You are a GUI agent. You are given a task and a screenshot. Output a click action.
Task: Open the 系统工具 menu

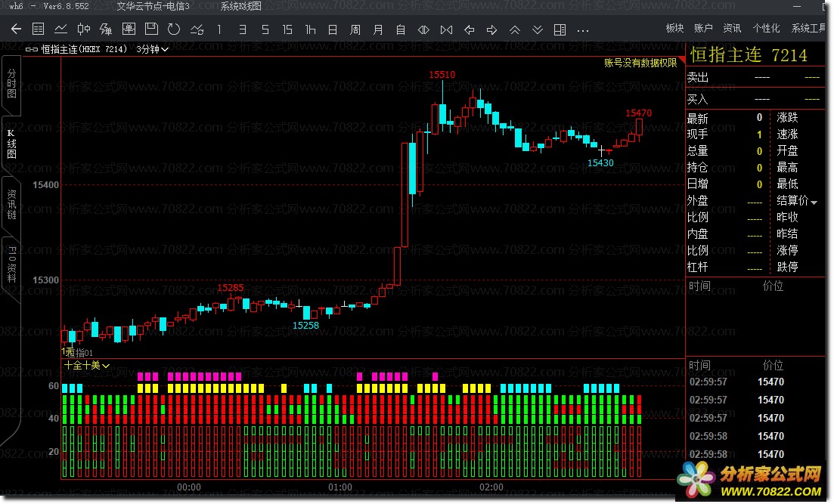(x=808, y=28)
